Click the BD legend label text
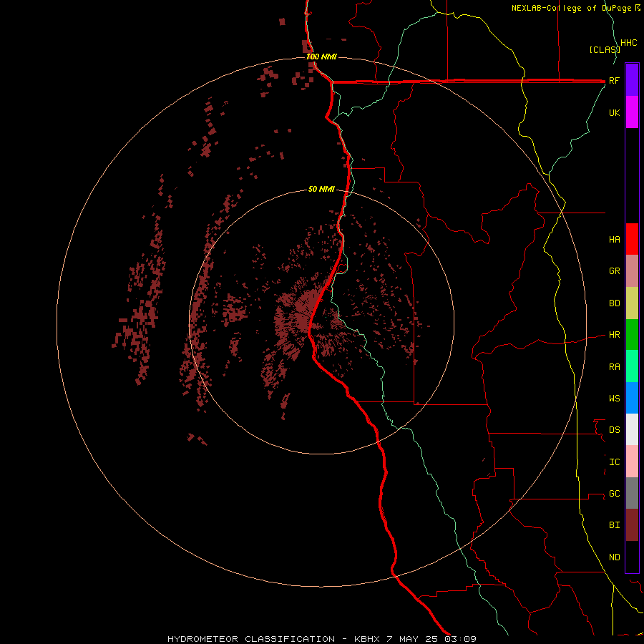 tap(615, 303)
